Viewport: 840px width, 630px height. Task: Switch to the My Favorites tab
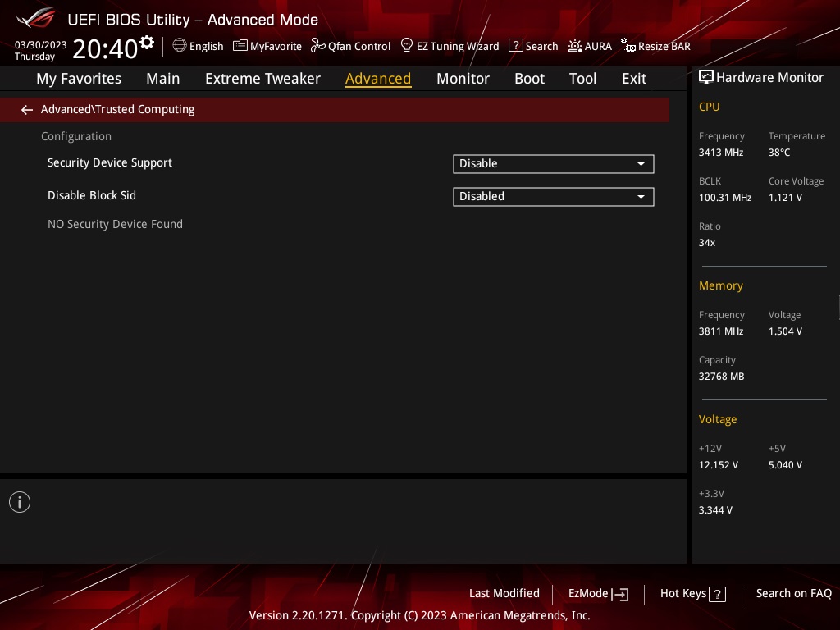(x=79, y=79)
